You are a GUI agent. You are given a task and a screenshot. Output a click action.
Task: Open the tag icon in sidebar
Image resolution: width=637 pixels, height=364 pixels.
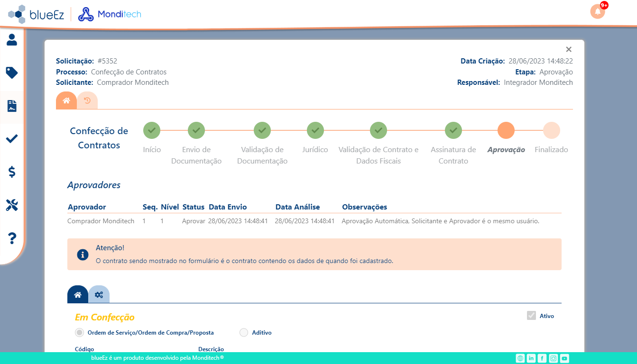pyautogui.click(x=12, y=73)
